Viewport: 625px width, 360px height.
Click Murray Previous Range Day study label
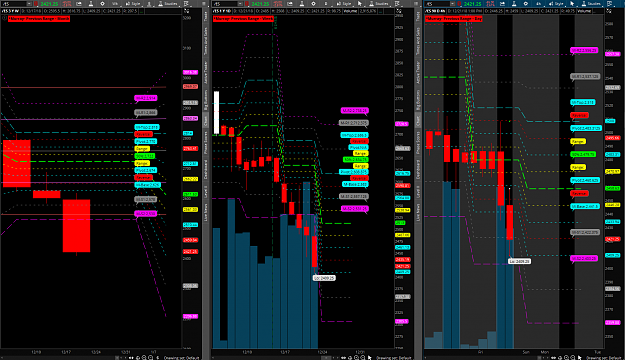[454, 19]
